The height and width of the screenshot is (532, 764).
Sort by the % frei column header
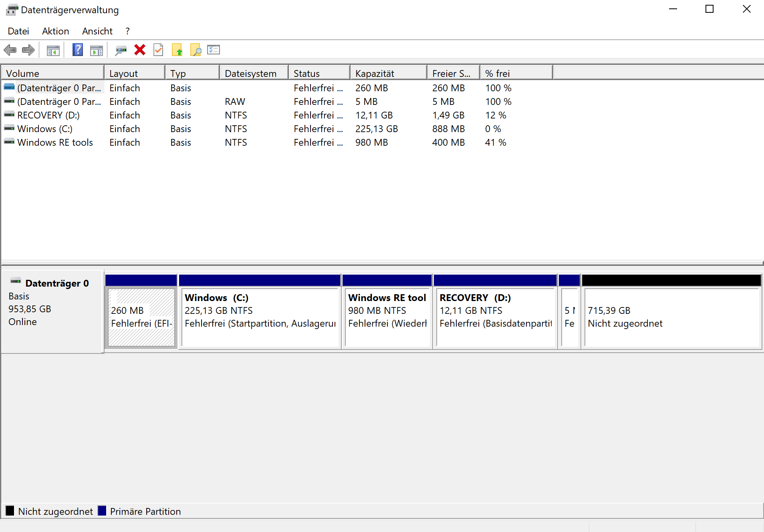click(516, 73)
